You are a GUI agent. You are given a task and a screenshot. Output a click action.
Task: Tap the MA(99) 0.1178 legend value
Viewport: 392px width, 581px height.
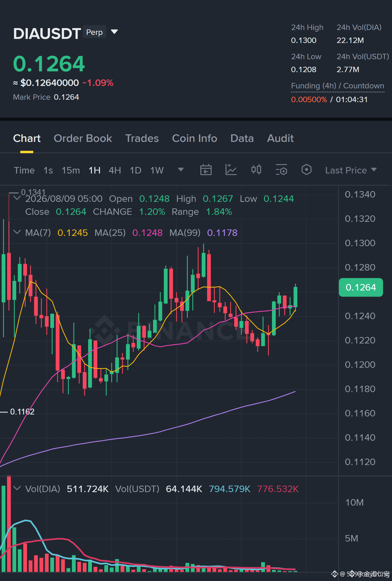(222, 233)
